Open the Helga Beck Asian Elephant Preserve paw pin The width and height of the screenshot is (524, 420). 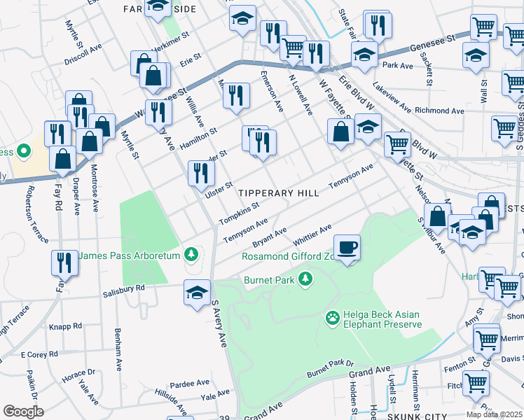(333, 318)
